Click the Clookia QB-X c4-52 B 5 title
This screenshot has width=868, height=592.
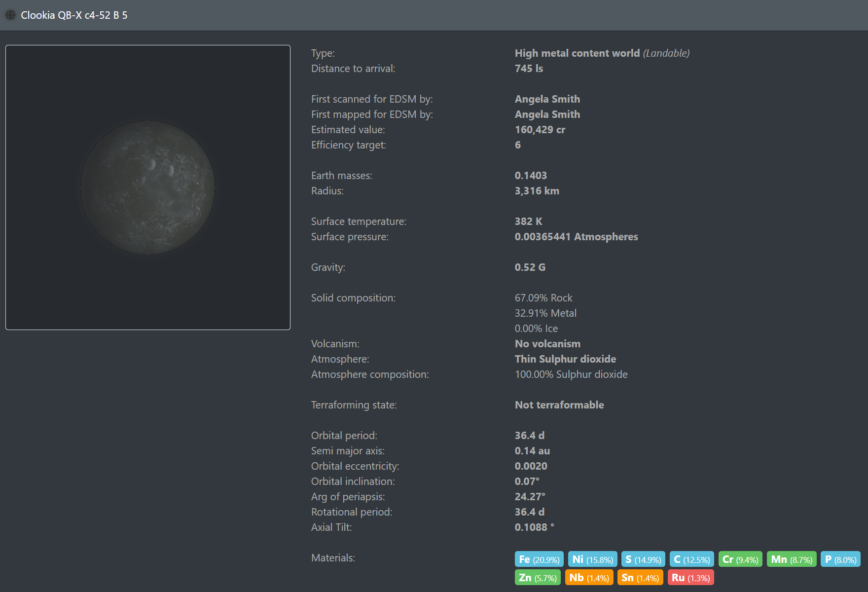coord(74,15)
